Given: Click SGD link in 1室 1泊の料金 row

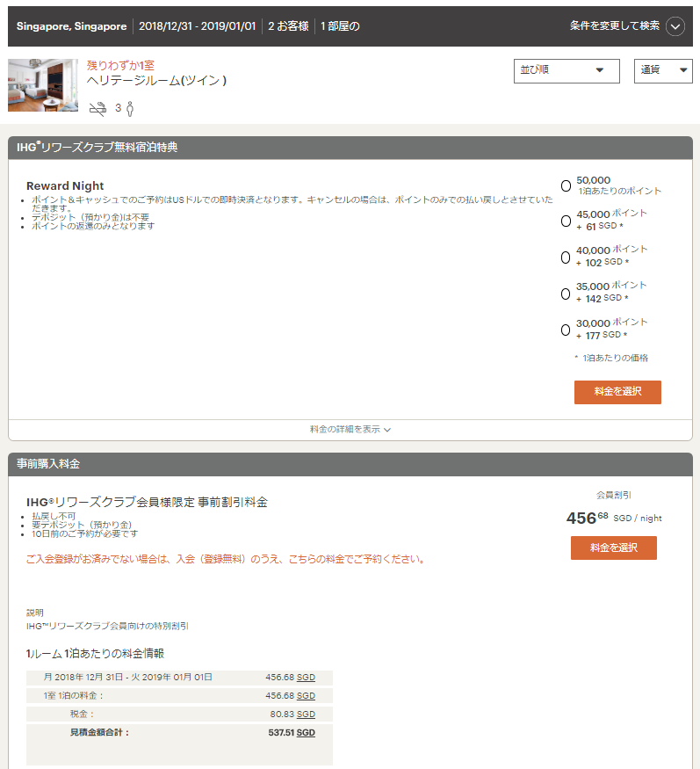Looking at the screenshot, I should coord(306,695).
